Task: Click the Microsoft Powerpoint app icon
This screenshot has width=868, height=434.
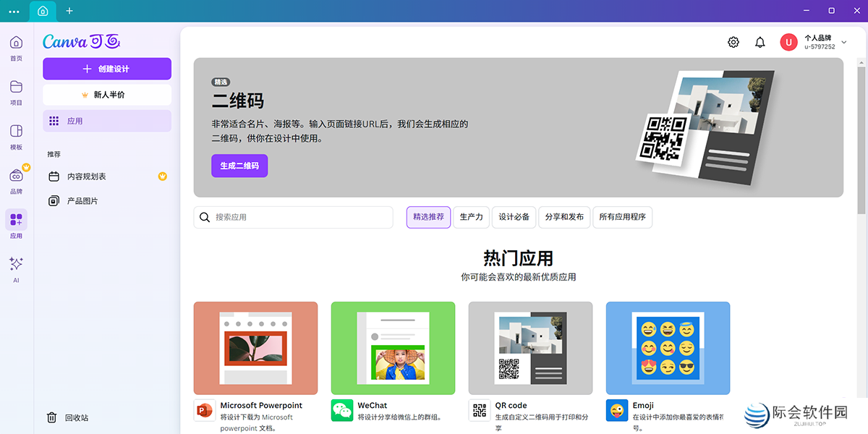Action: (x=204, y=410)
